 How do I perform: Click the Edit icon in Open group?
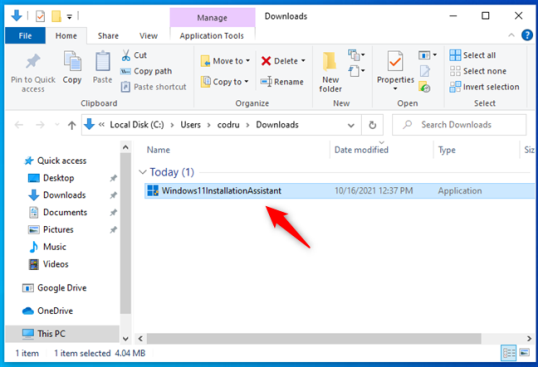(x=425, y=71)
